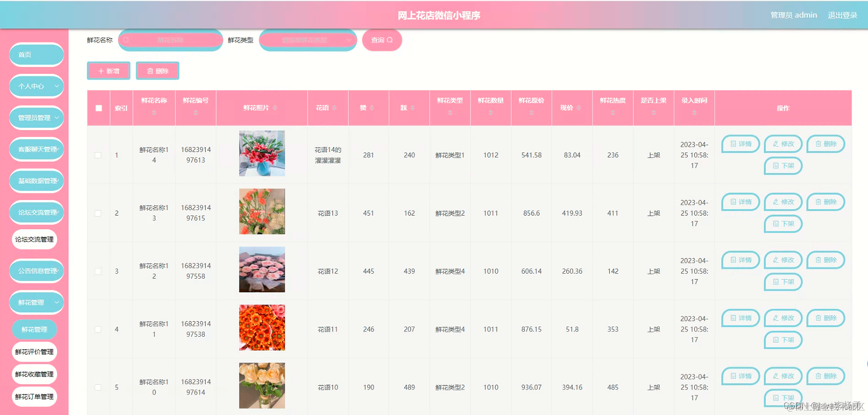Click 修改 edit for 鲜花名称12
The width and height of the screenshot is (868, 415).
(x=783, y=260)
